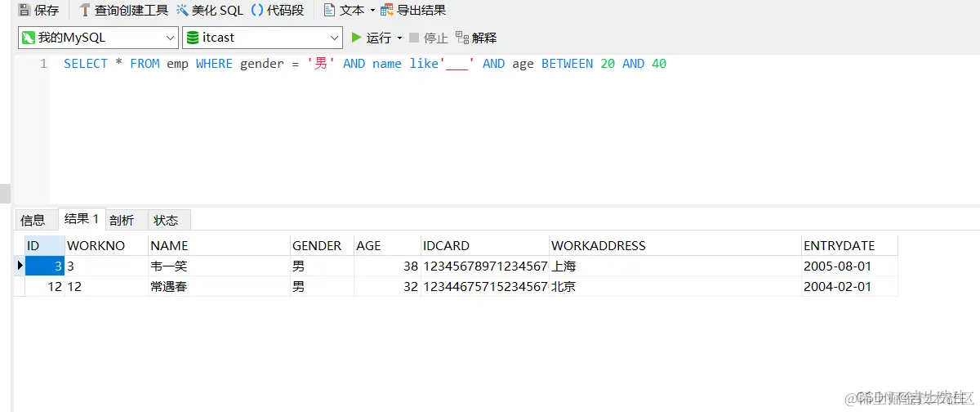
Task: Select the IDCARD cell 12345678971234567
Action: tap(484, 266)
